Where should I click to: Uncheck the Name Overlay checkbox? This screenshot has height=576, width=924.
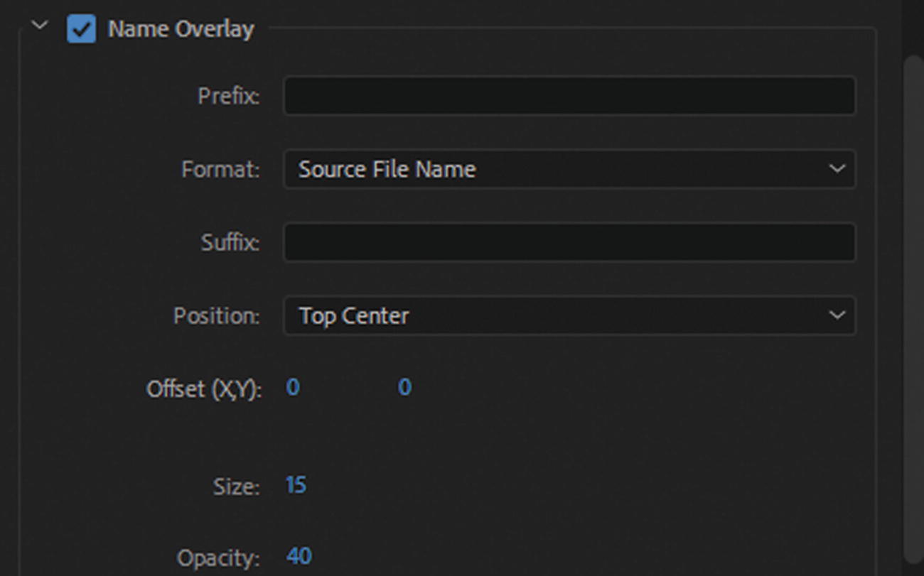click(81, 29)
